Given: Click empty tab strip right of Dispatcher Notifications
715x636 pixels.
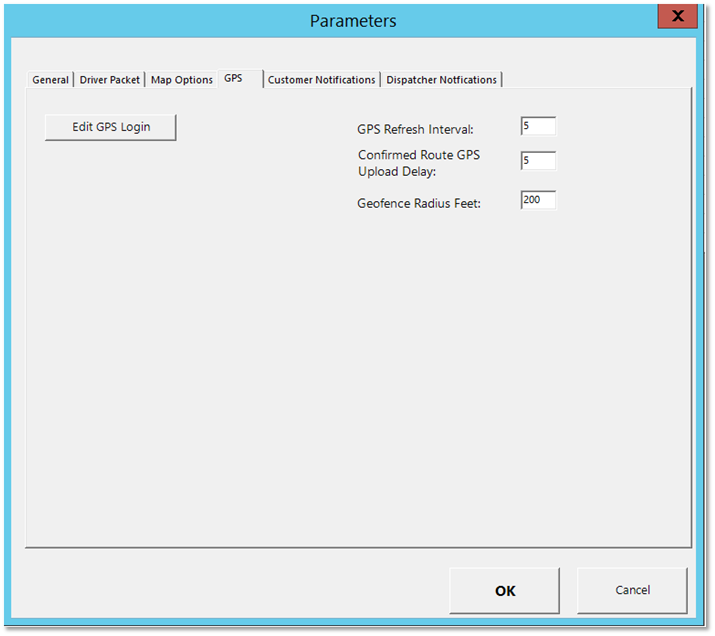Looking at the screenshot, I should point(600,79).
